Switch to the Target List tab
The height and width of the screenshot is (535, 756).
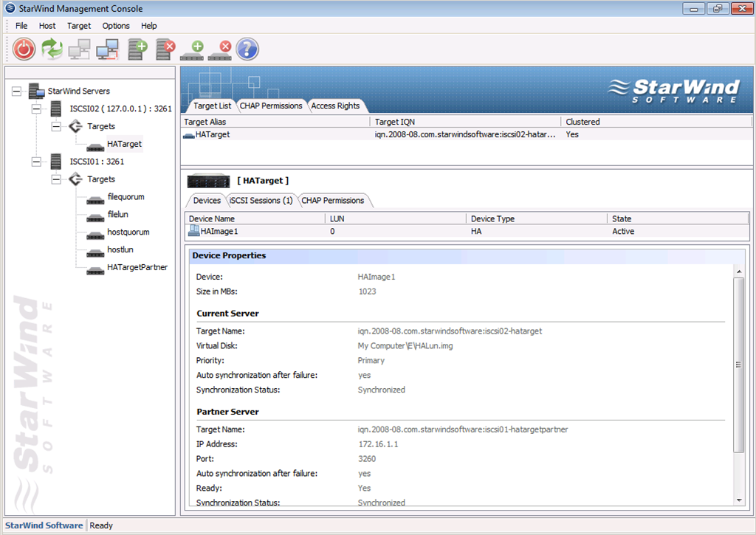point(212,106)
